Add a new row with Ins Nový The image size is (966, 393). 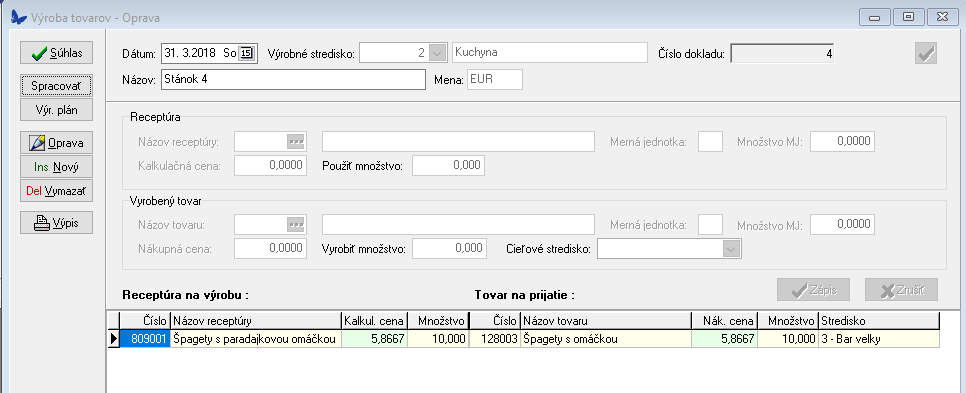pos(57,166)
